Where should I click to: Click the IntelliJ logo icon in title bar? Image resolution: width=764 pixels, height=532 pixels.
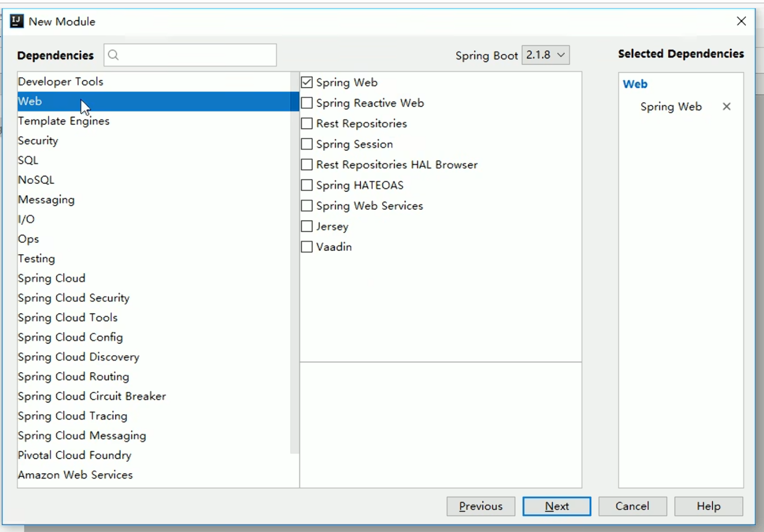(17, 21)
